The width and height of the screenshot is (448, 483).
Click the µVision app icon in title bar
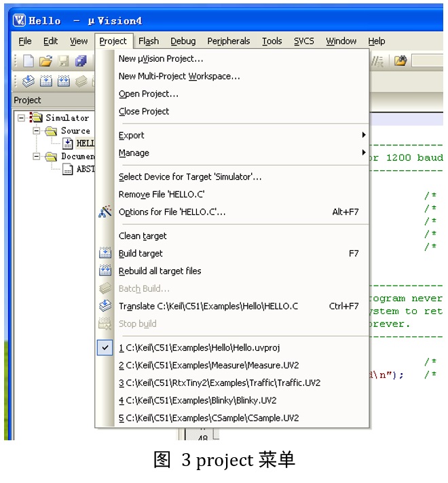(19, 20)
